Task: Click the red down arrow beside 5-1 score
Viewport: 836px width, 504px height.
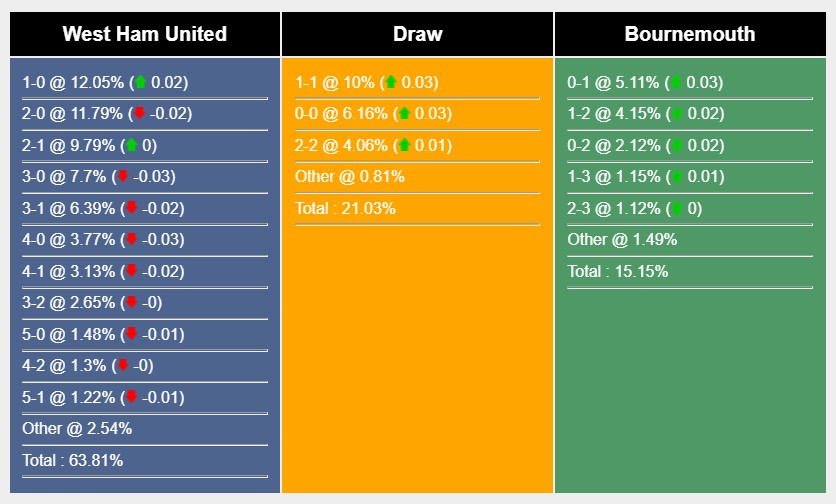Action: click(131, 397)
